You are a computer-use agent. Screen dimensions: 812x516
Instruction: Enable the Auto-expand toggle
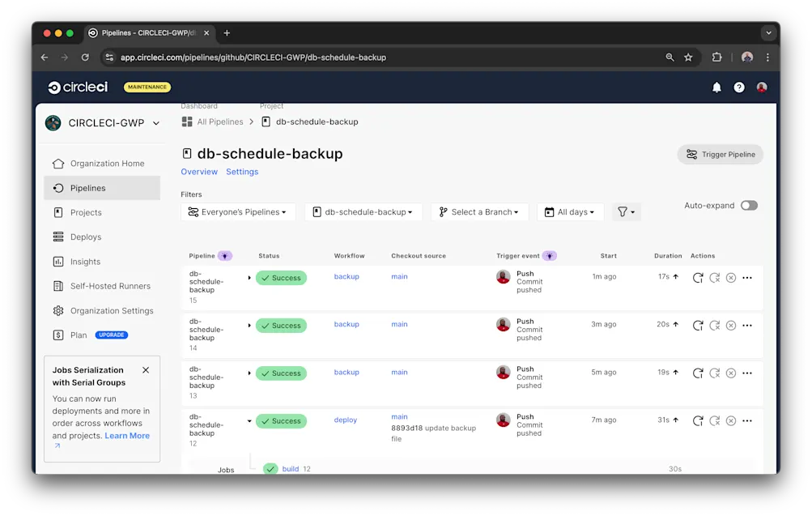click(x=749, y=206)
